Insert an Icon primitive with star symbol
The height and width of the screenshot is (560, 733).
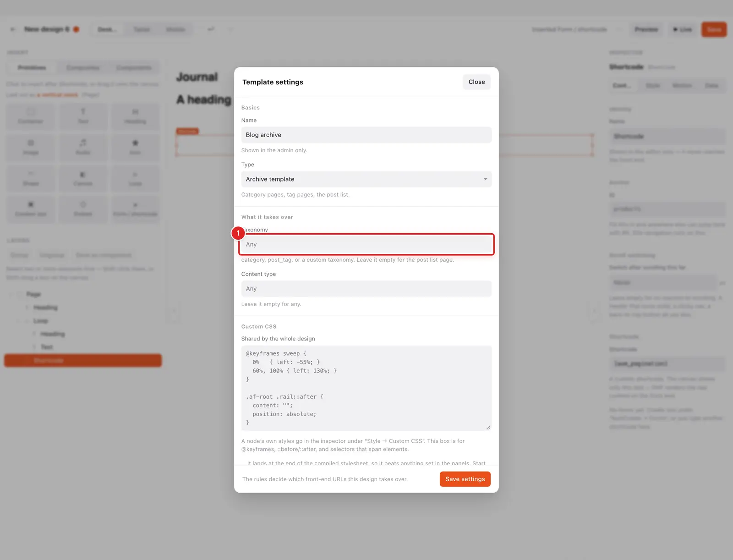pyautogui.click(x=135, y=148)
